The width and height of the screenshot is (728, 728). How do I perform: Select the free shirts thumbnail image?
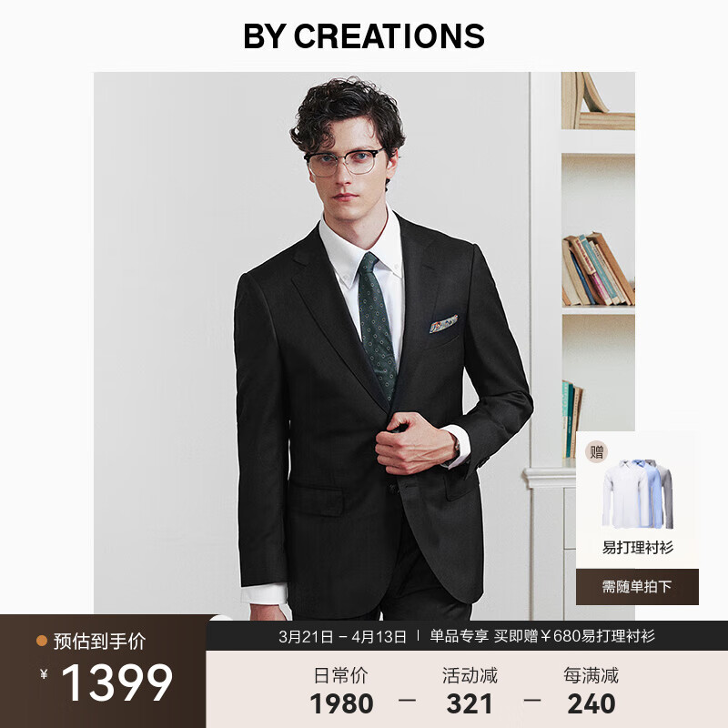coord(638,494)
